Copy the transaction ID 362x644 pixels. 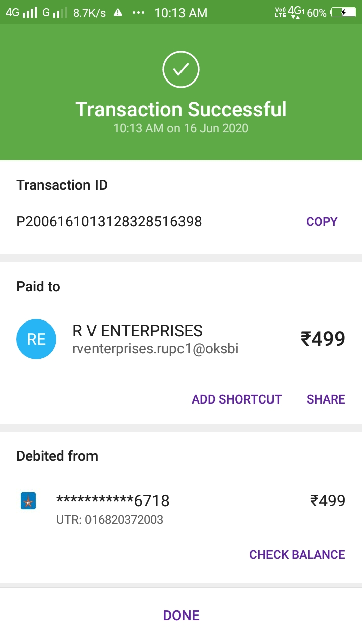click(x=322, y=222)
